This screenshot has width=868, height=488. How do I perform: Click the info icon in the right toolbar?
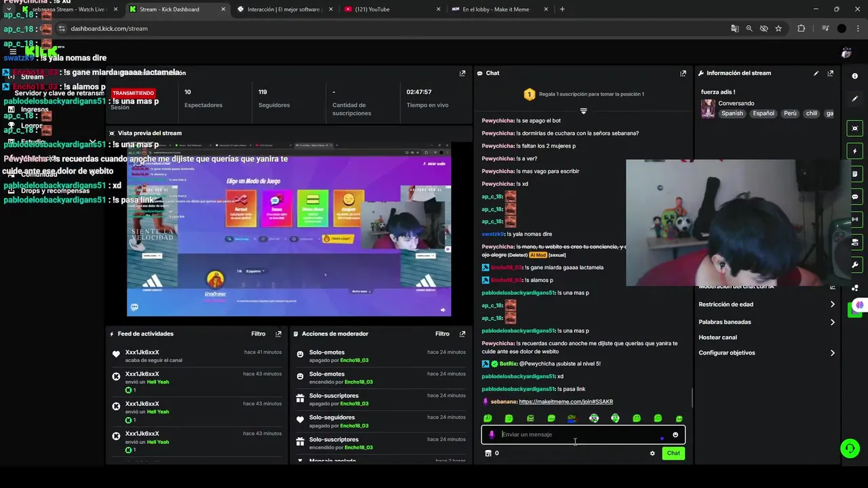coord(855,76)
